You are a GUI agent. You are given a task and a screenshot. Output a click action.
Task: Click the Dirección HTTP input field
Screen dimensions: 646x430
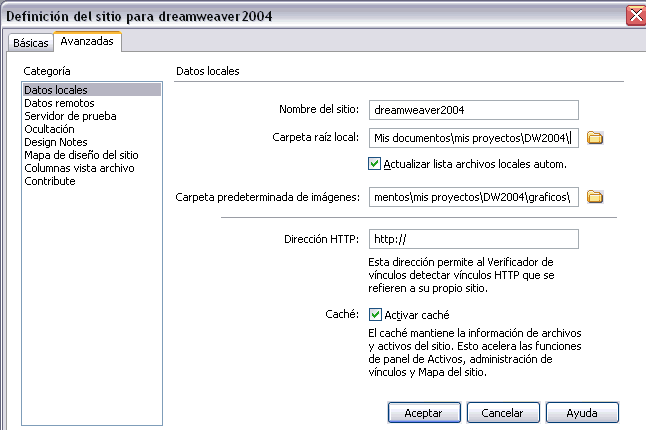474,239
